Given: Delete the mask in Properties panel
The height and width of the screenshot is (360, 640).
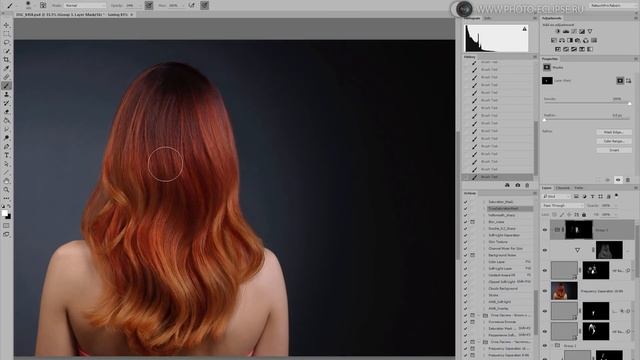Looking at the screenshot, I should point(628,180).
